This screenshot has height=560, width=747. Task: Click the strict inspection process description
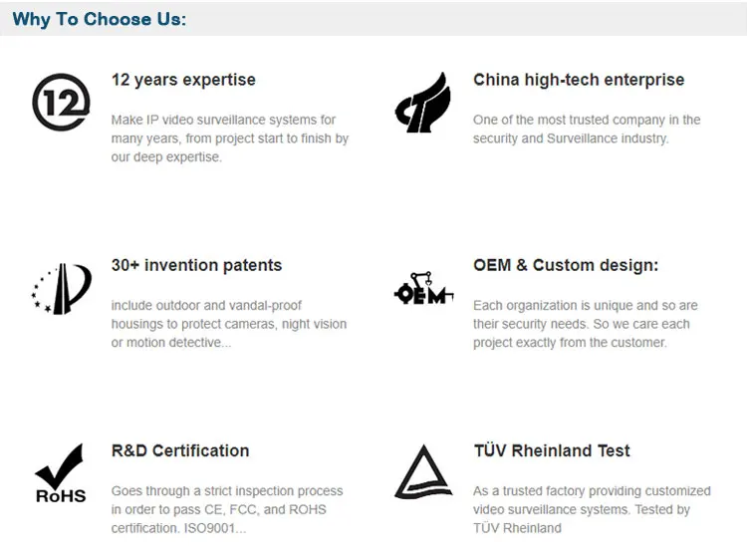point(226,509)
